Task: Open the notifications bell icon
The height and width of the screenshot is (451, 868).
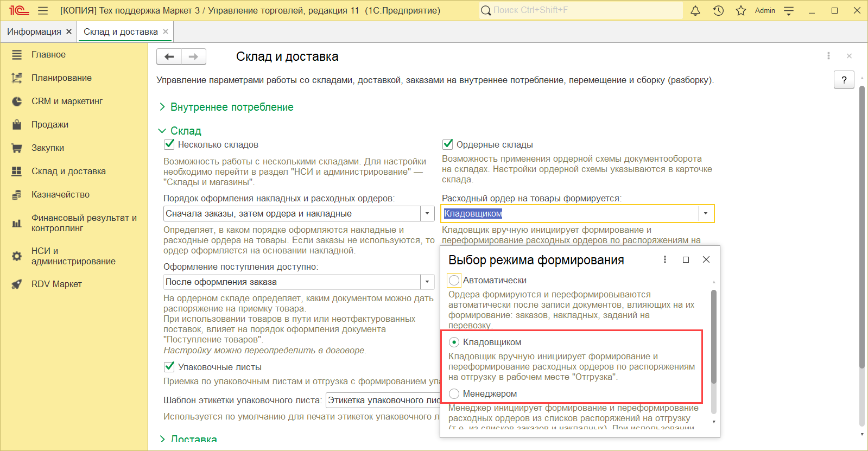Action: coord(695,10)
